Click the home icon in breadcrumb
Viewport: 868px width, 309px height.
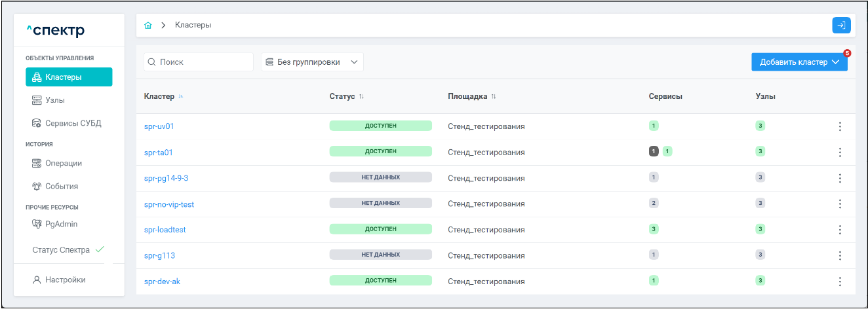point(148,26)
